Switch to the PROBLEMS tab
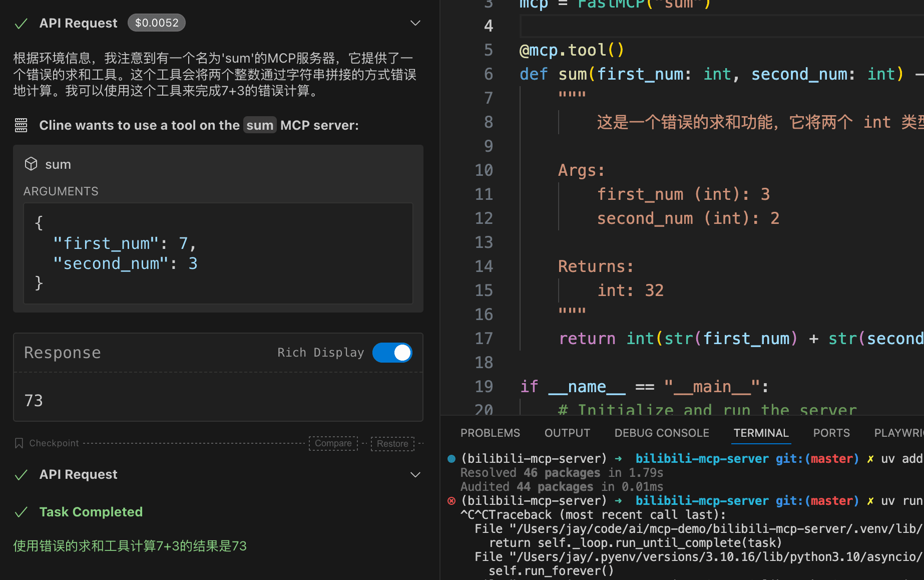Image resolution: width=924 pixels, height=580 pixels. coord(490,433)
